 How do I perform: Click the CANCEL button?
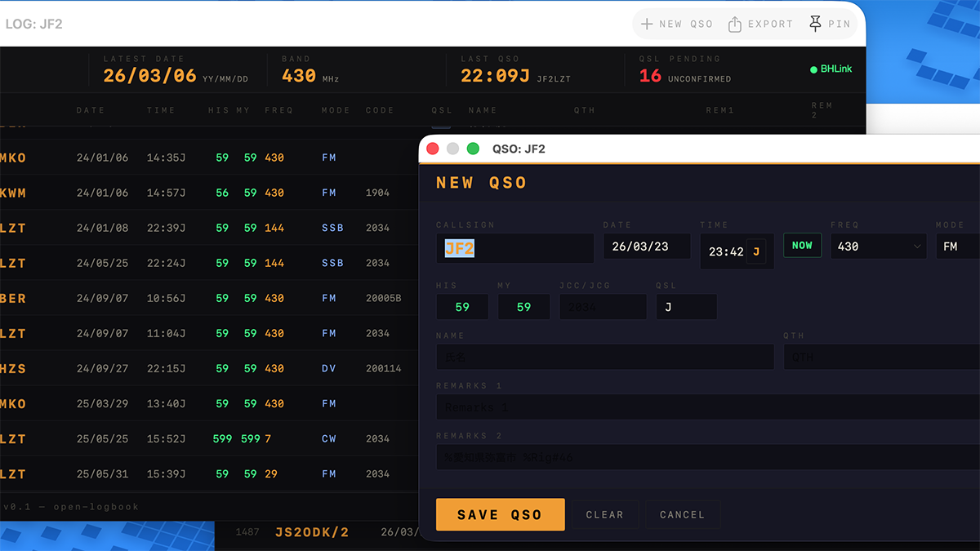click(x=682, y=514)
